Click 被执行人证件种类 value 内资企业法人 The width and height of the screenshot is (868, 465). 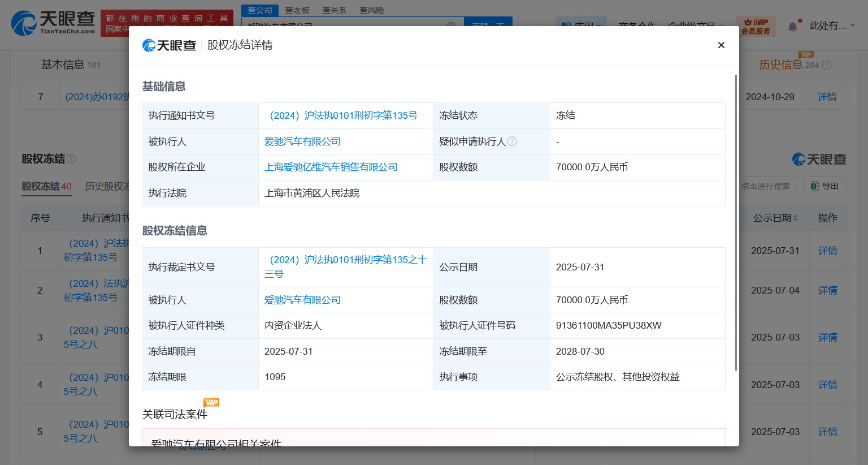point(293,325)
